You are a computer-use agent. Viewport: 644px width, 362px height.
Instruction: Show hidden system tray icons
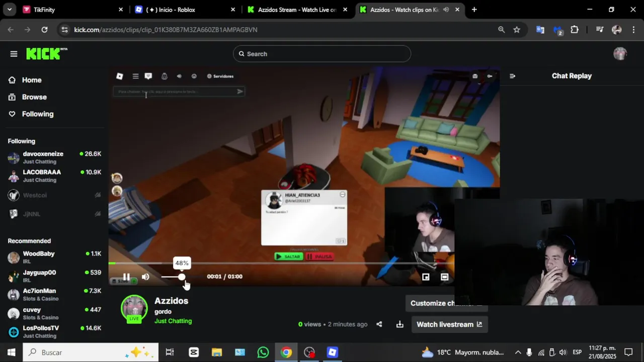click(x=518, y=352)
